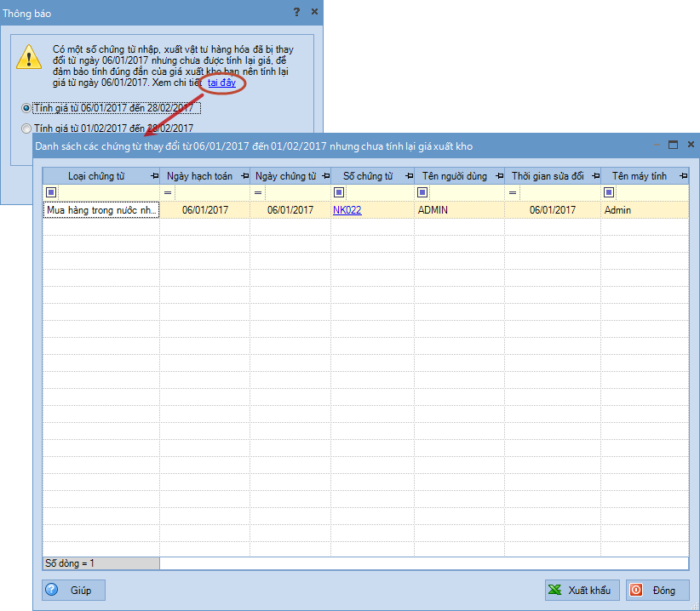Viewport: 700px width, 611px height.
Task: Click filter field under Số chứng từ
Action: pos(380,192)
